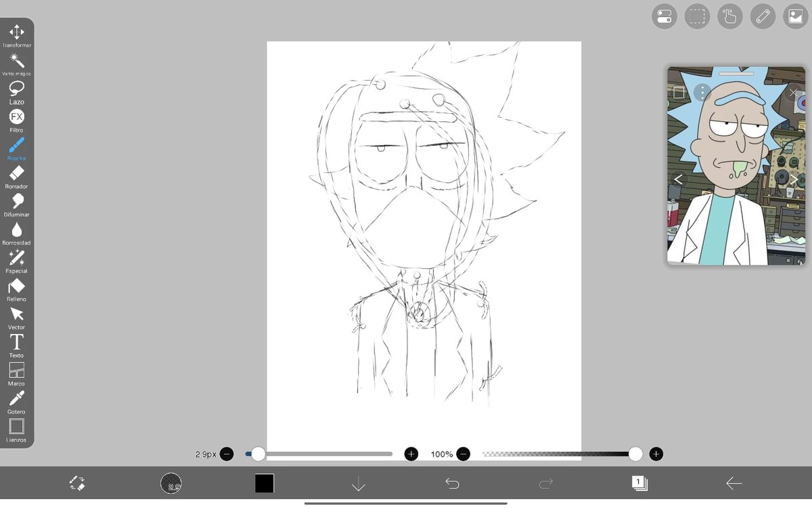The width and height of the screenshot is (812, 508).
Task: Open the stabilizer hand icon
Action: point(730,16)
